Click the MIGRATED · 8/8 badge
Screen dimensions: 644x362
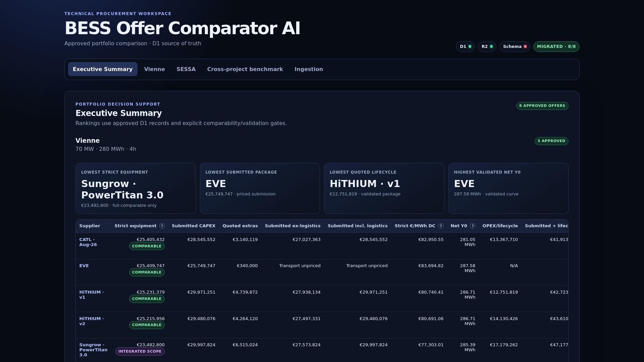pyautogui.click(x=556, y=47)
